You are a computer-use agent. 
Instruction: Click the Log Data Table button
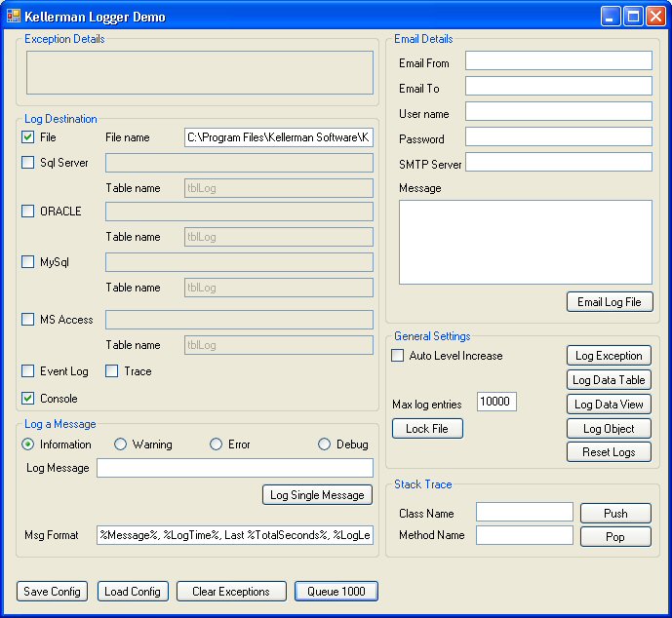(x=609, y=380)
